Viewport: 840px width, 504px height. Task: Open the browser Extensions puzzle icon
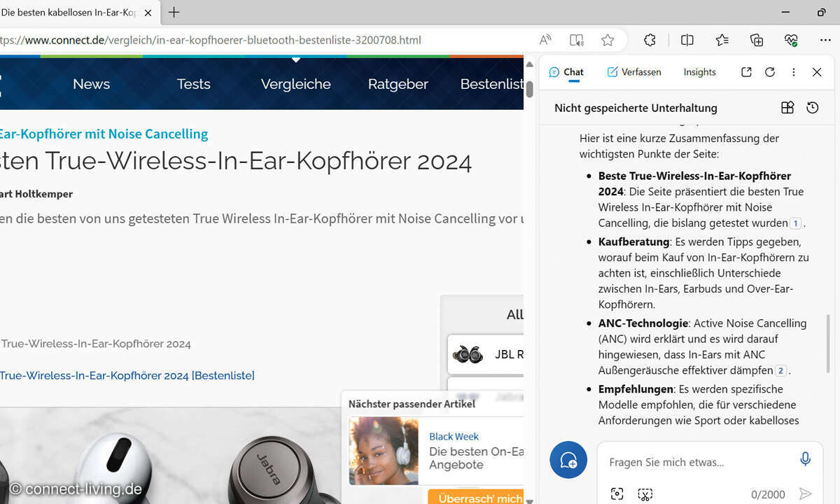[650, 41]
